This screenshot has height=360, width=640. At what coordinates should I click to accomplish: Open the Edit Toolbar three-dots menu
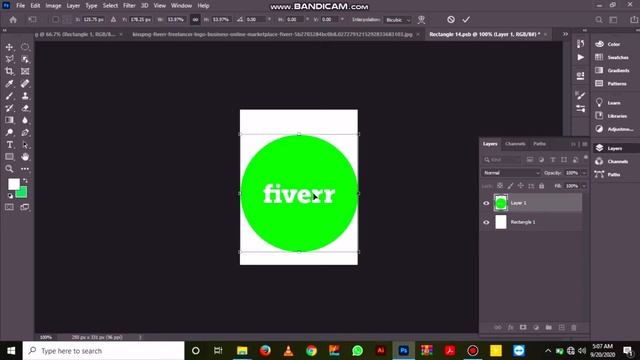click(x=25, y=169)
